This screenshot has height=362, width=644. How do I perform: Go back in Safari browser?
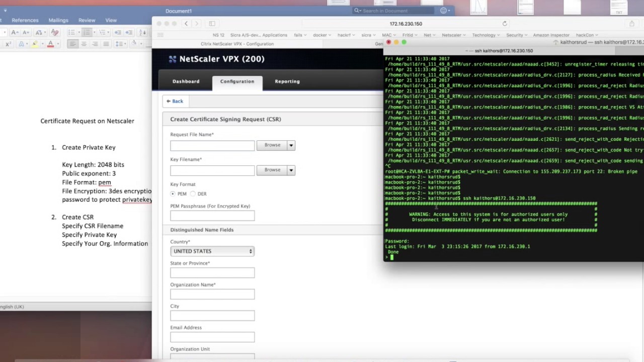(186, 24)
